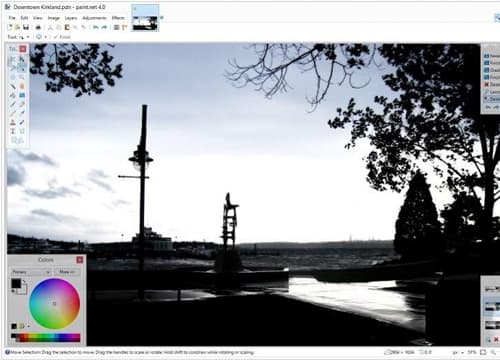Open the image list dropdown arrow
This screenshot has width=500, height=360.
coord(162,18)
